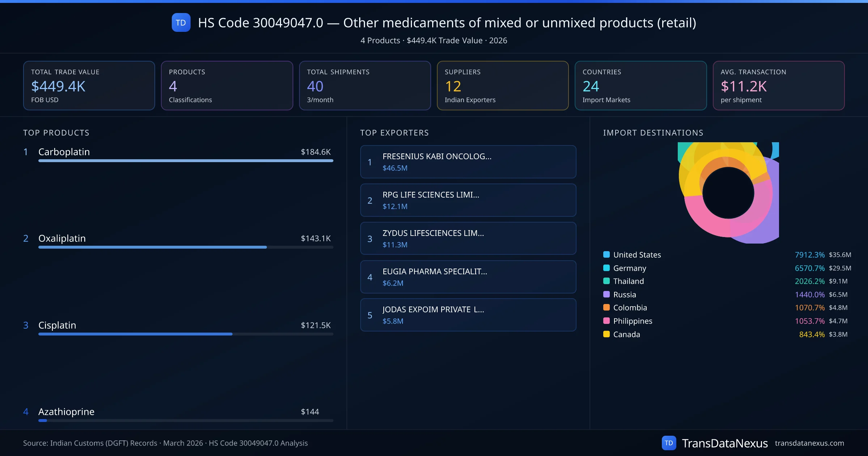868x456 pixels.
Task: Open the transdatanexus.com link
Action: (809, 443)
